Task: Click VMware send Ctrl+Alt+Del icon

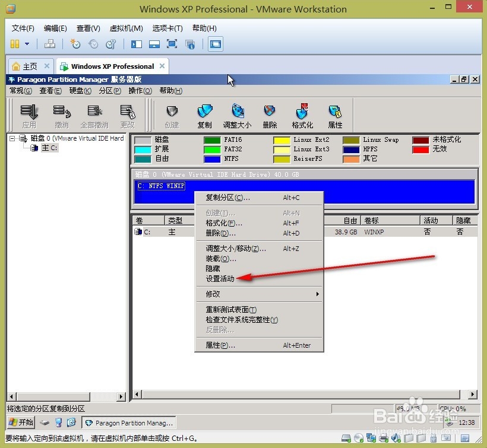Action: tap(50, 44)
